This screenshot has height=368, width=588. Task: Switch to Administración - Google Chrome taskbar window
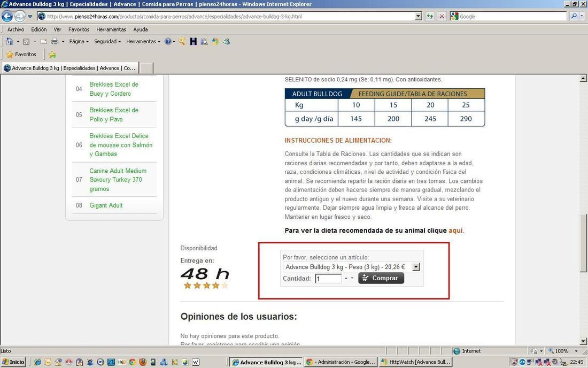pyautogui.click(x=341, y=362)
